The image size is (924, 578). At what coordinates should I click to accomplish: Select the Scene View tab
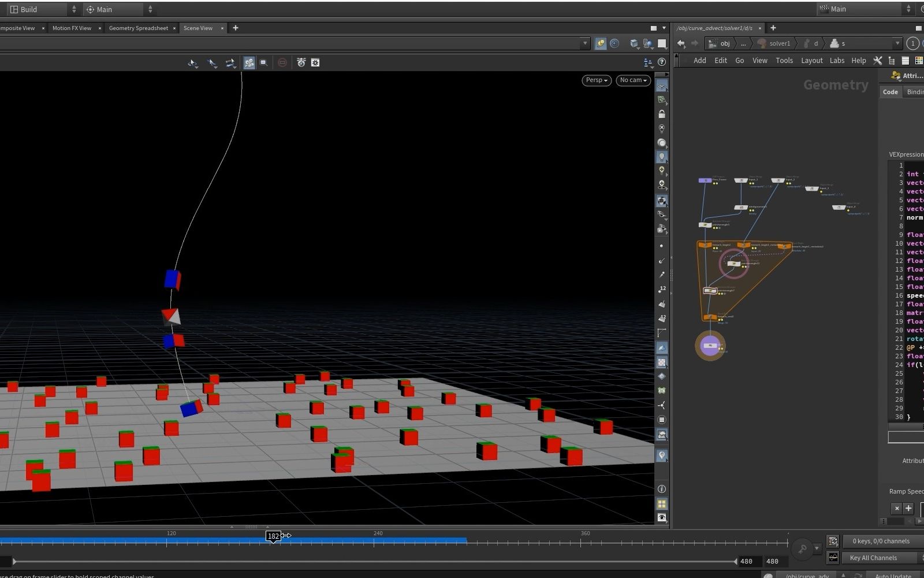coord(198,28)
